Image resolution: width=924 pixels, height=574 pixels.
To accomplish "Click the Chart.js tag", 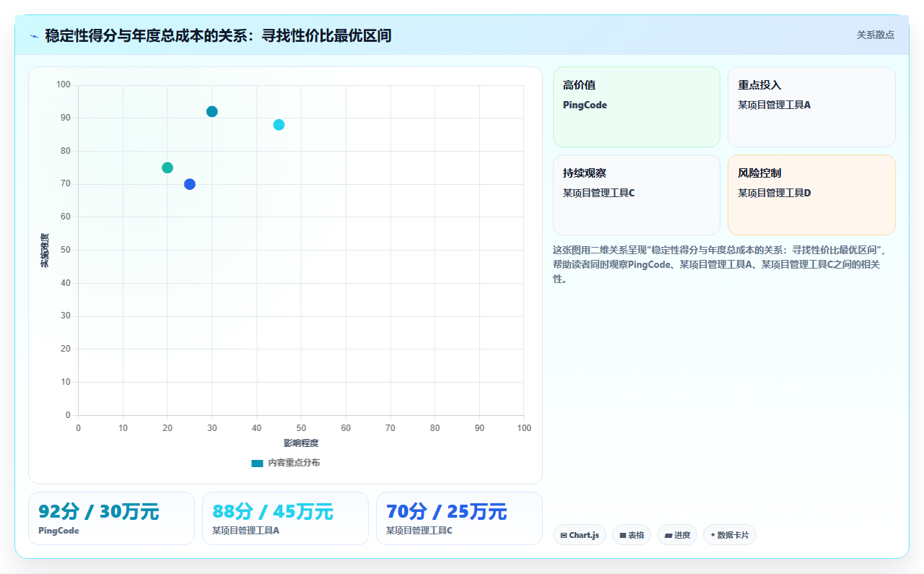I will point(580,535).
